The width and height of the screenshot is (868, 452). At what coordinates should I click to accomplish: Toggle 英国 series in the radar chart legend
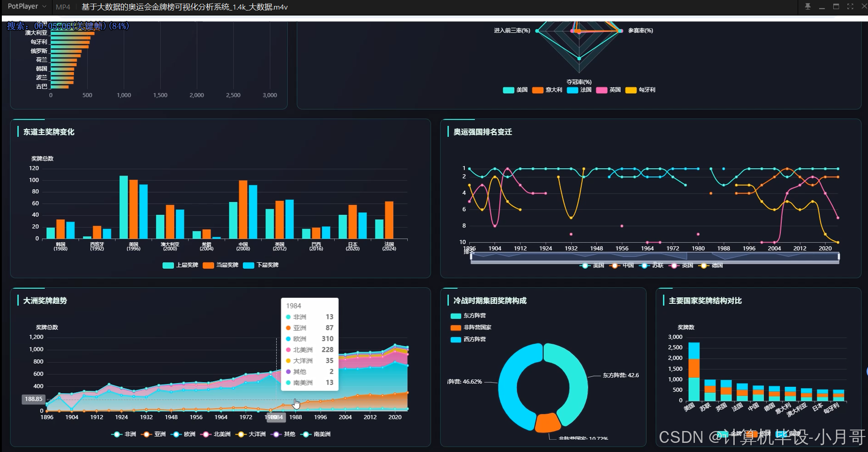click(x=608, y=90)
